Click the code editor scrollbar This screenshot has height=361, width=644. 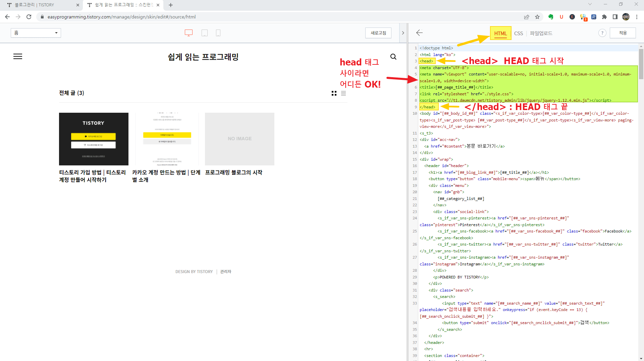(x=641, y=64)
